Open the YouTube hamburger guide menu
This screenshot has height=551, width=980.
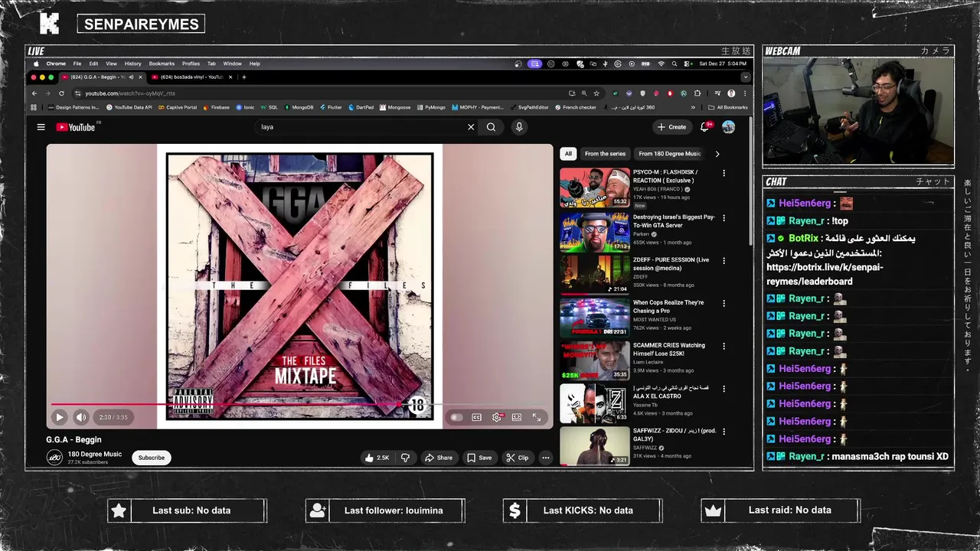(x=41, y=127)
